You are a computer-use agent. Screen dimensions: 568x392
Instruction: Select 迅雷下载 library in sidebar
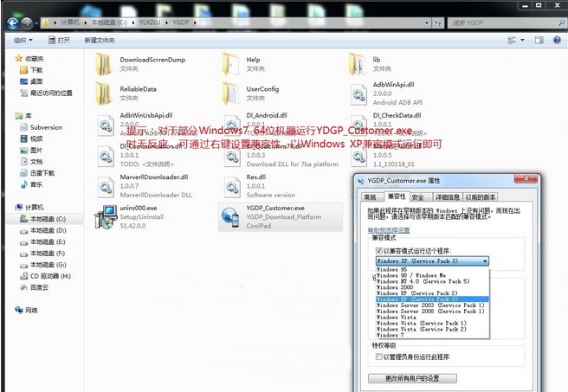click(42, 173)
